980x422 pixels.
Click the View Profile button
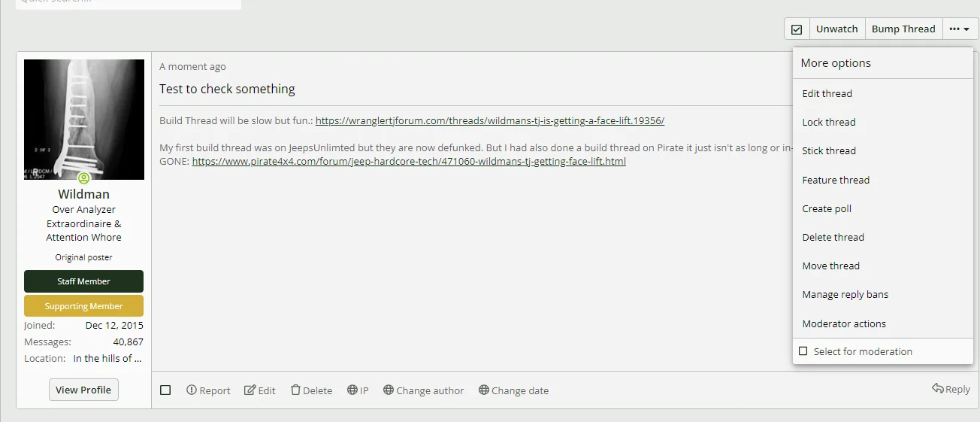point(83,390)
